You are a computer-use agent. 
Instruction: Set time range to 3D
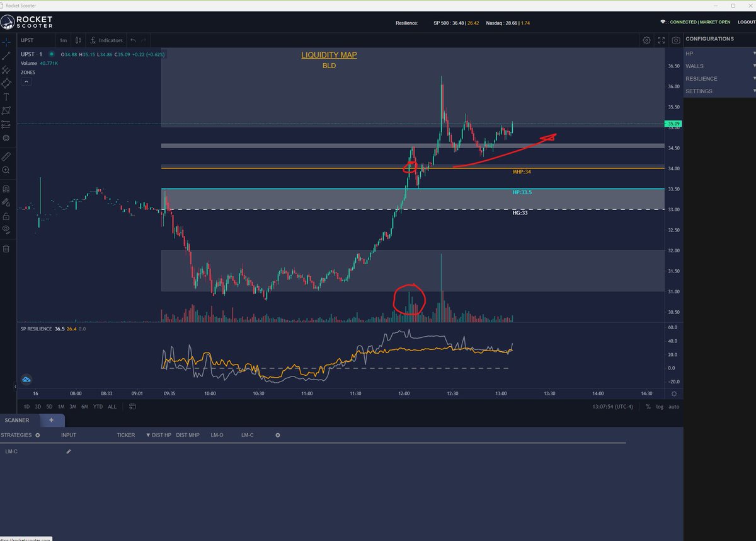tap(38, 407)
